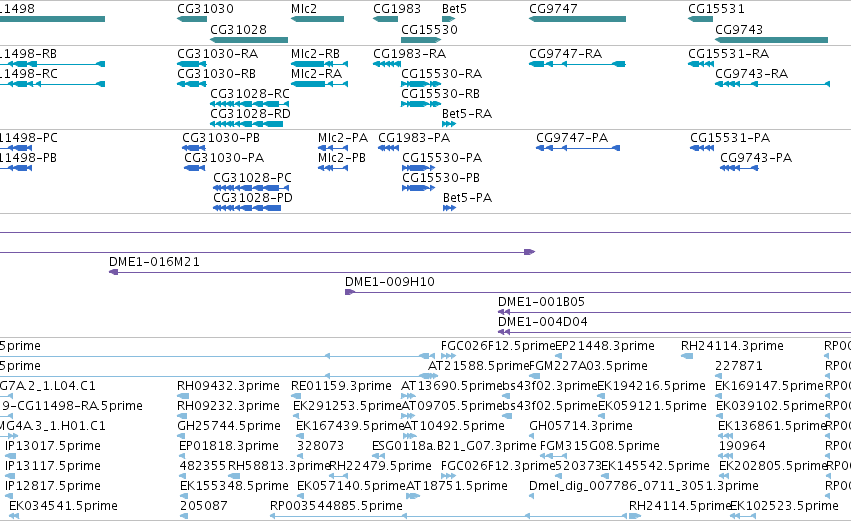Select the CG31030-PA protein label
The image size is (851, 521).
coord(224,157)
